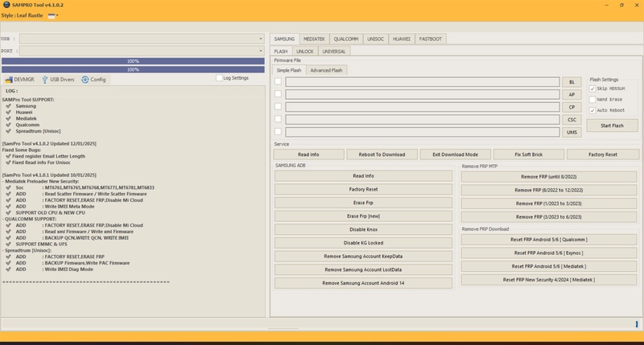Click the SAMPRO Tool app icon in title bar
Viewport: 644px width, 345px height.
6,5
